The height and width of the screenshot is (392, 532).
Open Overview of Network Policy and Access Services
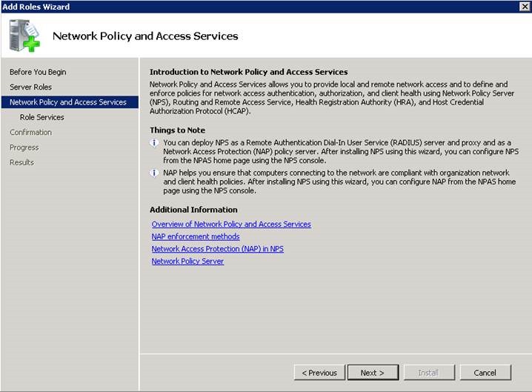click(231, 224)
